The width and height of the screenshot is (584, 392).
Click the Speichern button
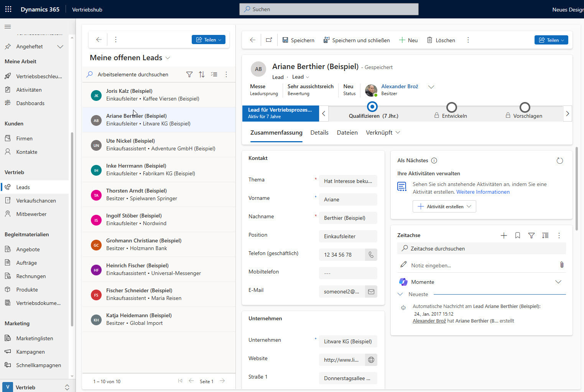coord(298,40)
